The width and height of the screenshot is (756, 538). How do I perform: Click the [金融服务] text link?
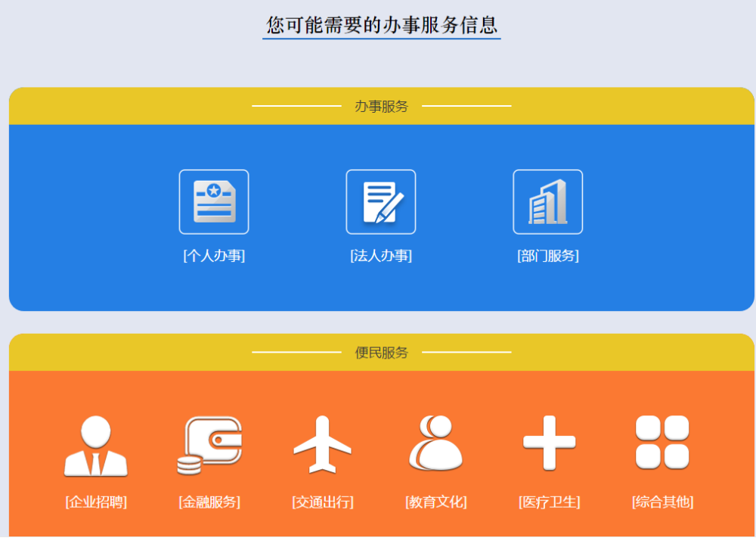tap(209, 502)
